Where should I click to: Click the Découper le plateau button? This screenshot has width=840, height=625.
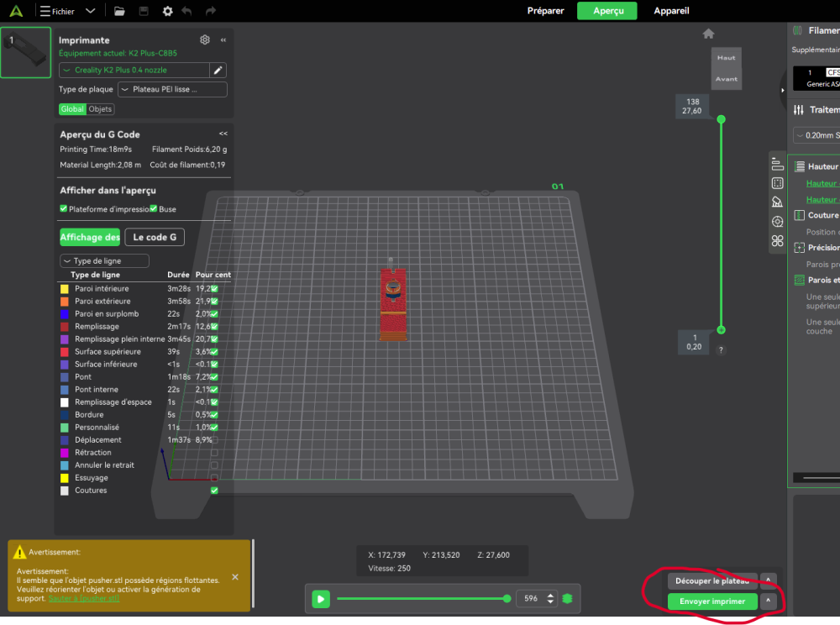point(712,581)
